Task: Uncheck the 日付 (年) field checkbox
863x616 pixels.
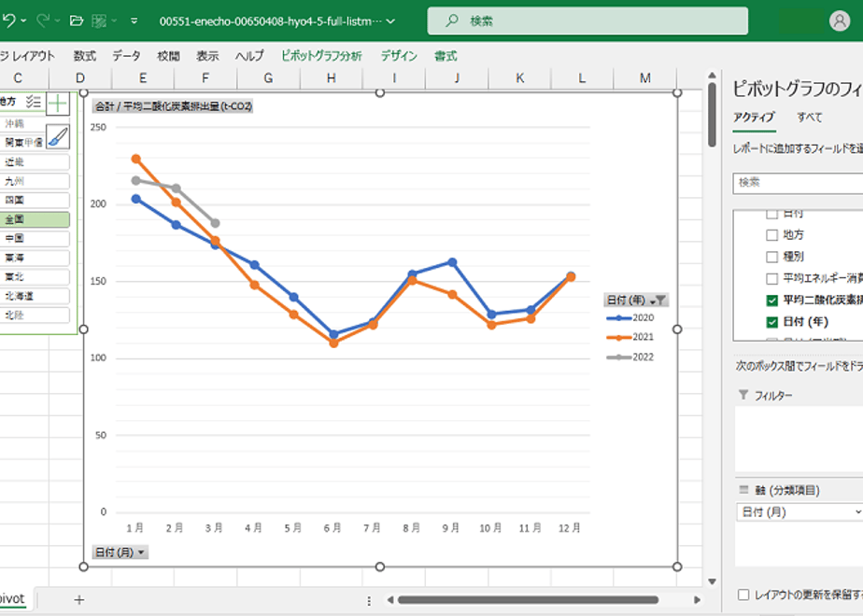Action: (771, 322)
